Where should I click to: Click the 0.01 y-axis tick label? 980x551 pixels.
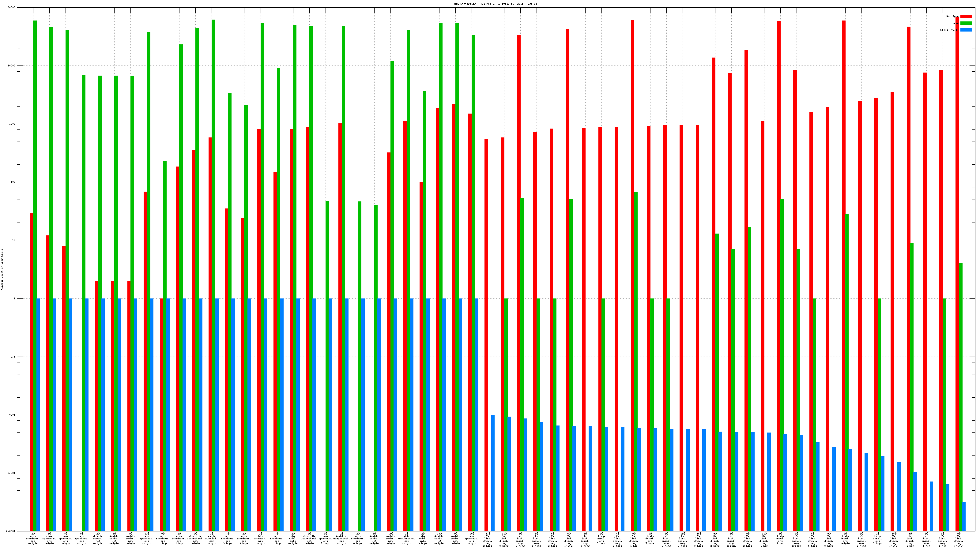13,415
